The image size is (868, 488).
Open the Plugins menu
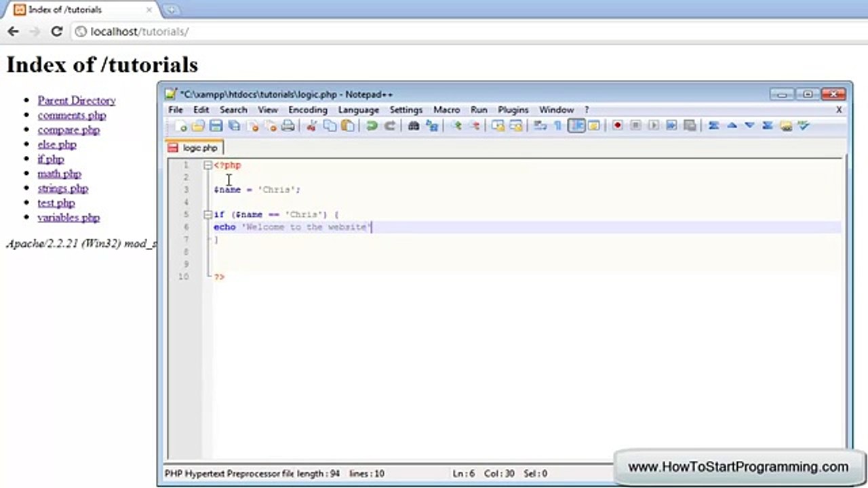point(513,110)
